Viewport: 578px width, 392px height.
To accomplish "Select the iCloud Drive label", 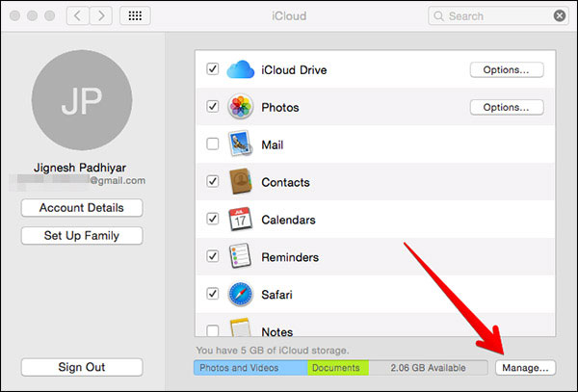I will click(x=294, y=70).
